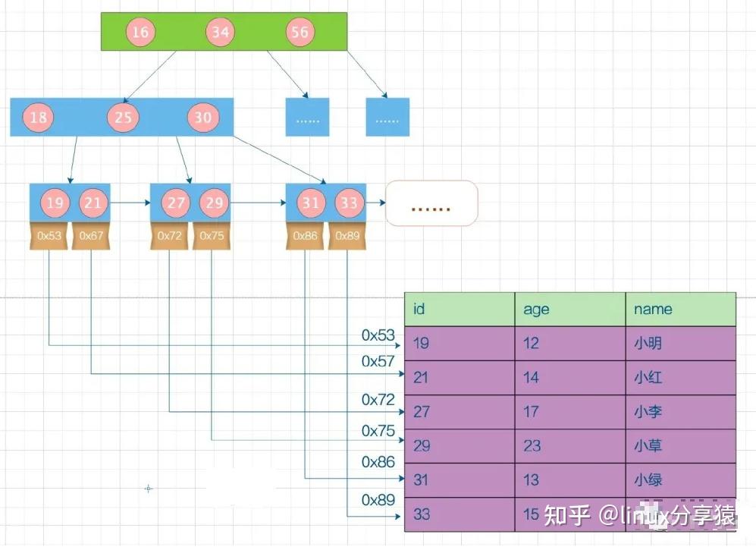Select node 18 in the blue bar
This screenshot has height=547, width=756.
(x=38, y=118)
